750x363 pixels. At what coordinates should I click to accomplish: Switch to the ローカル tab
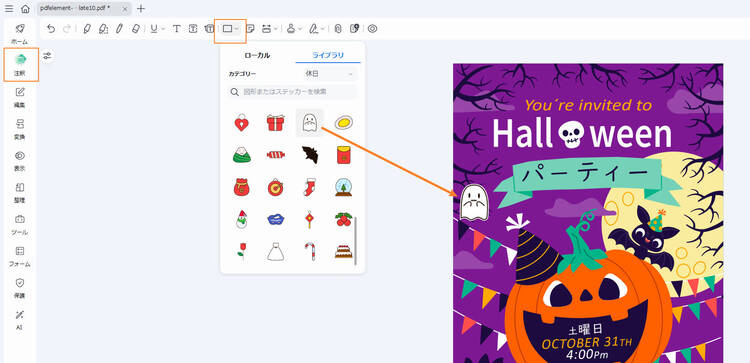257,55
